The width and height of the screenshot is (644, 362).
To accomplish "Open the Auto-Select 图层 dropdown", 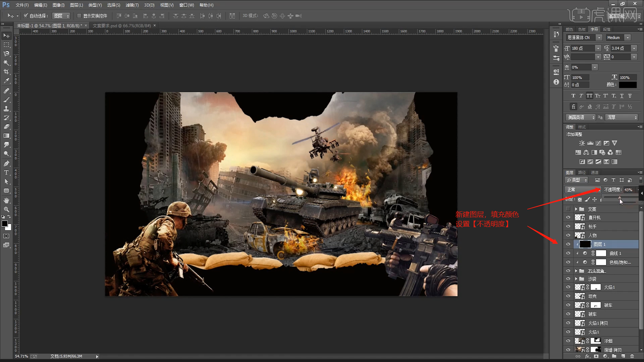I will pyautogui.click(x=61, y=16).
